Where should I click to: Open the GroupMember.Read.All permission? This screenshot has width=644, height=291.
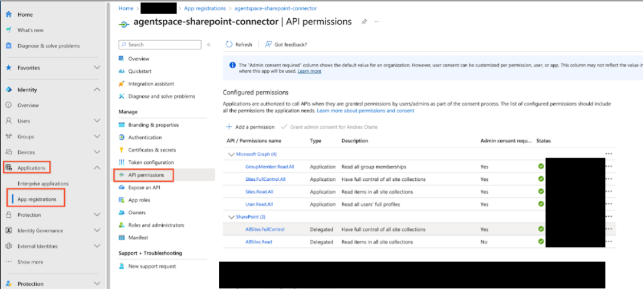pyautogui.click(x=270, y=167)
